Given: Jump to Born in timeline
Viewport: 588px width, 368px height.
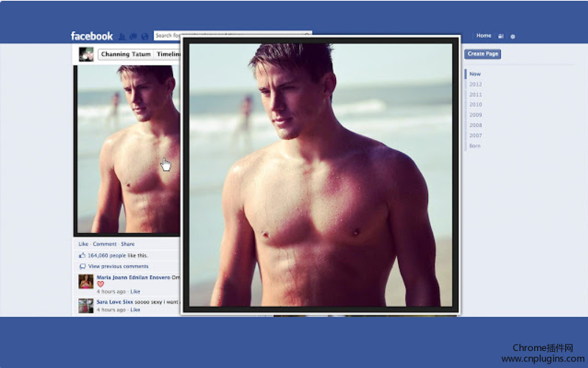Looking at the screenshot, I should point(475,146).
